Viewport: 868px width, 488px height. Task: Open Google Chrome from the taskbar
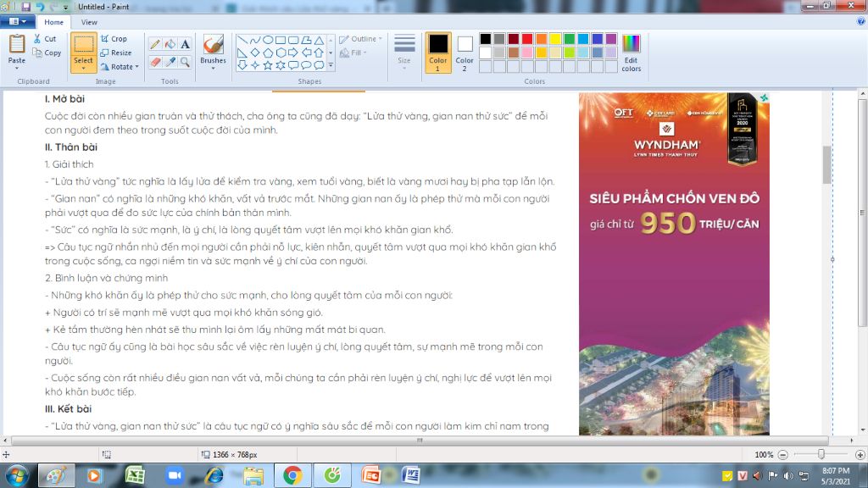point(292,476)
